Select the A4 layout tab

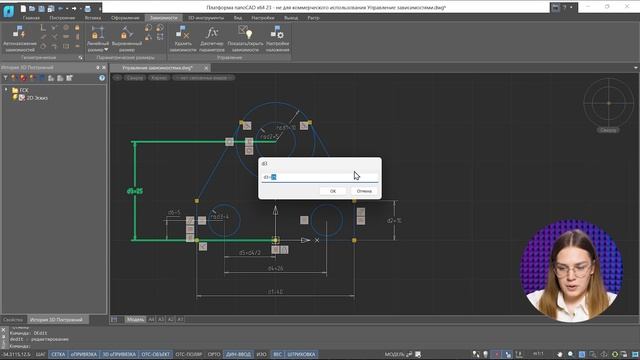151,320
